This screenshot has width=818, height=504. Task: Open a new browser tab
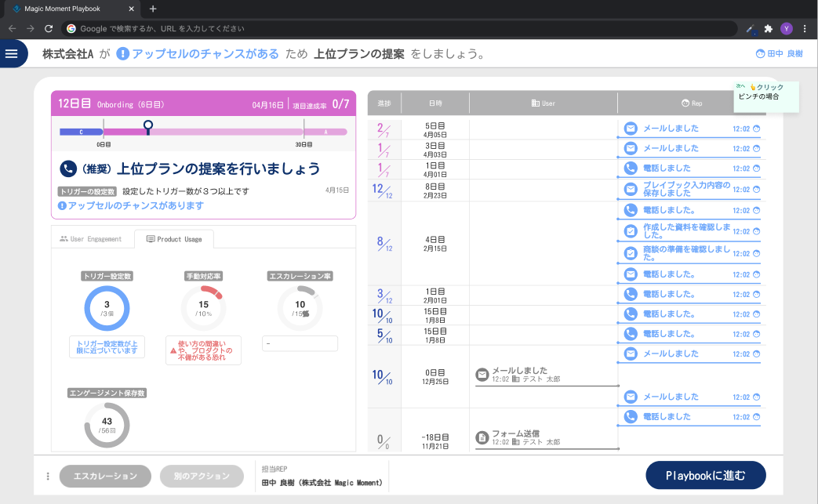(153, 9)
